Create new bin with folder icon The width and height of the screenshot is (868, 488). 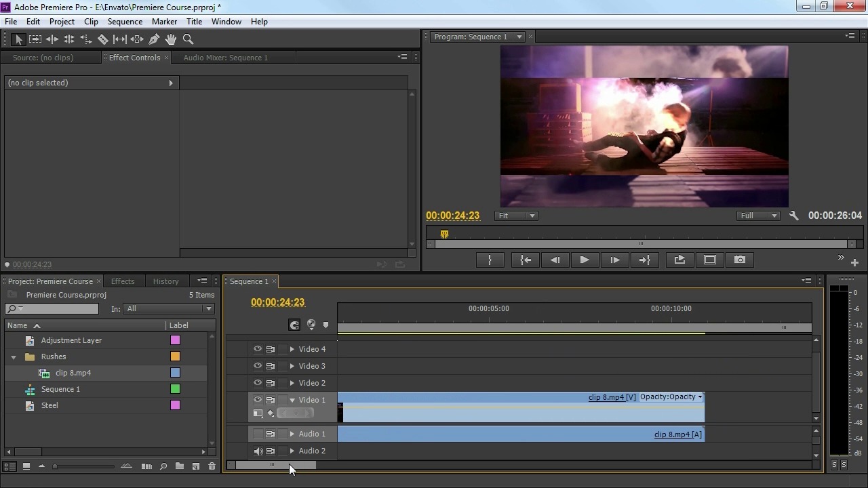180,466
